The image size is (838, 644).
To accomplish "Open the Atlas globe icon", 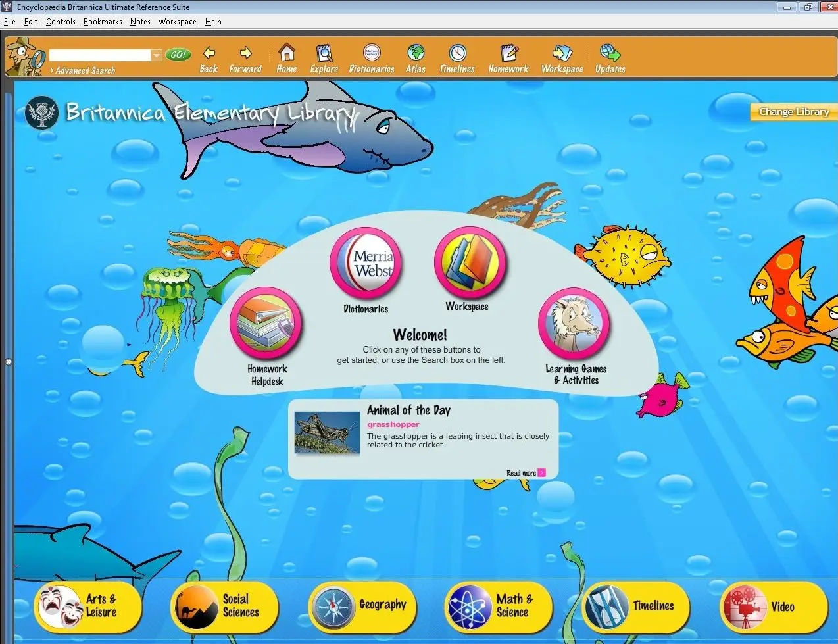I will pos(416,52).
